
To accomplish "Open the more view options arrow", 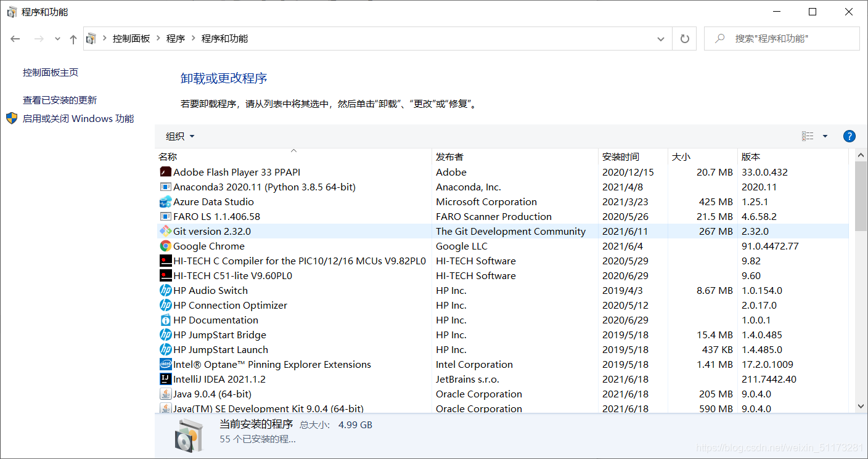I will [x=825, y=136].
